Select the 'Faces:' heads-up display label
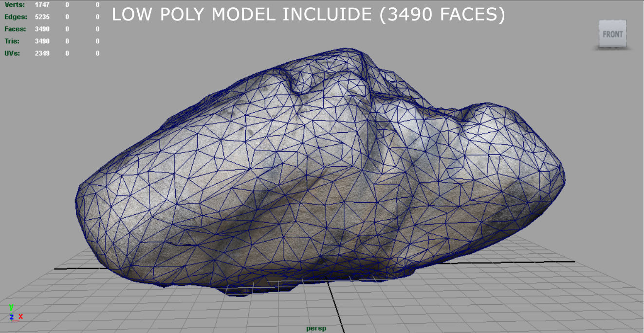The image size is (644, 333). tap(15, 29)
